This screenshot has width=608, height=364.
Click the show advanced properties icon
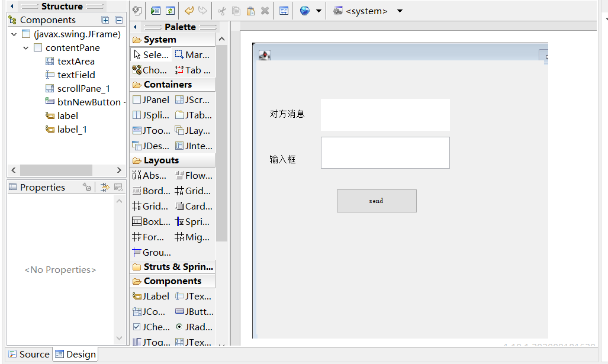pyautogui.click(x=118, y=187)
